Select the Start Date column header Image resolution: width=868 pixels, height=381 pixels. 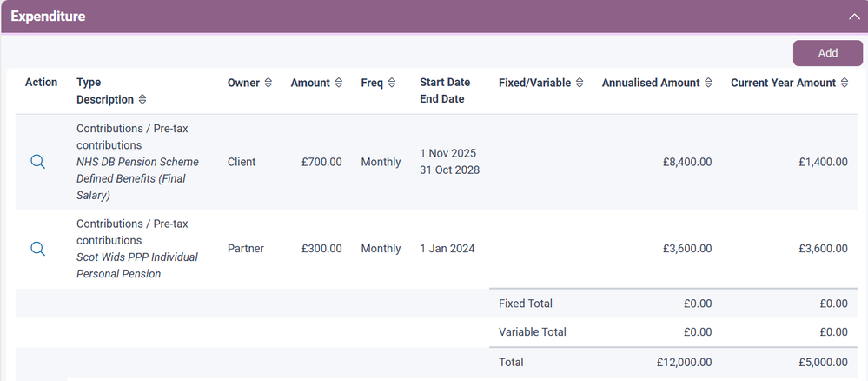click(x=444, y=83)
